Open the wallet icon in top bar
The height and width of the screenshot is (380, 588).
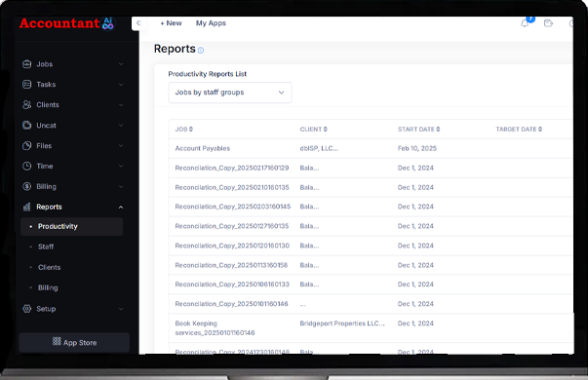548,23
